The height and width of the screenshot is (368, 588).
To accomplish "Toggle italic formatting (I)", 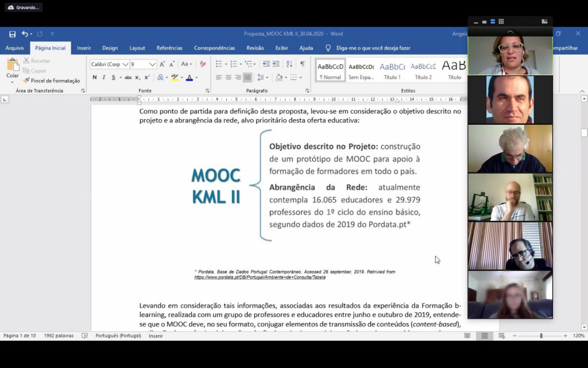I will point(104,78).
